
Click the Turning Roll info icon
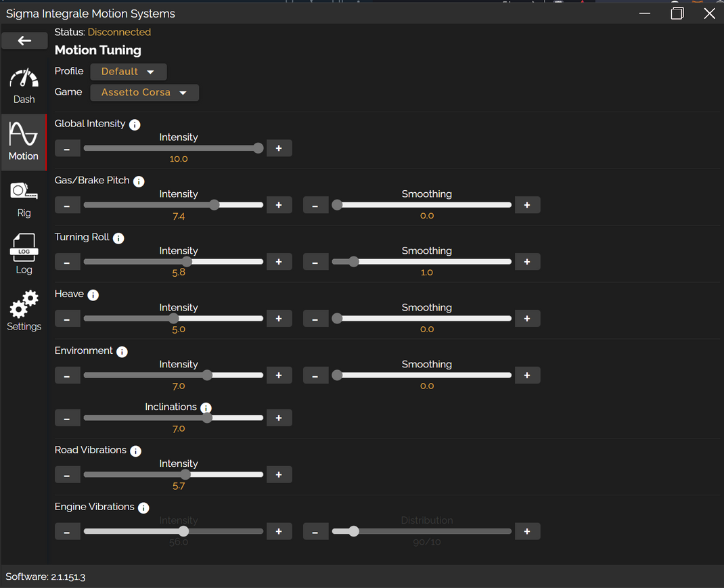(x=118, y=238)
